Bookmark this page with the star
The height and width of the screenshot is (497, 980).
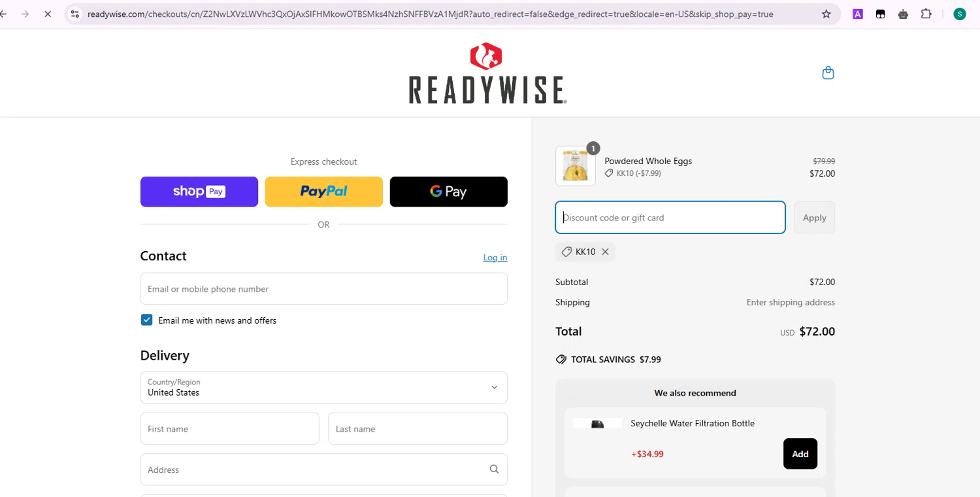coord(826,14)
